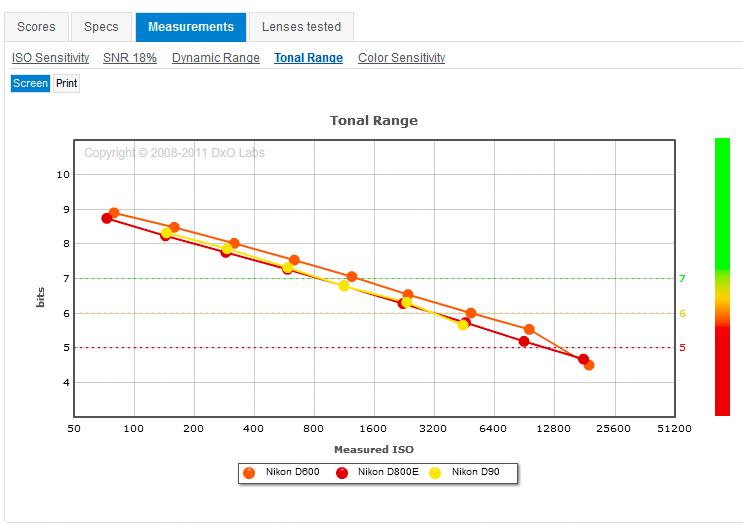Click the Measured ISO axis label
This screenshot has width=743, height=525.
pyautogui.click(x=374, y=449)
